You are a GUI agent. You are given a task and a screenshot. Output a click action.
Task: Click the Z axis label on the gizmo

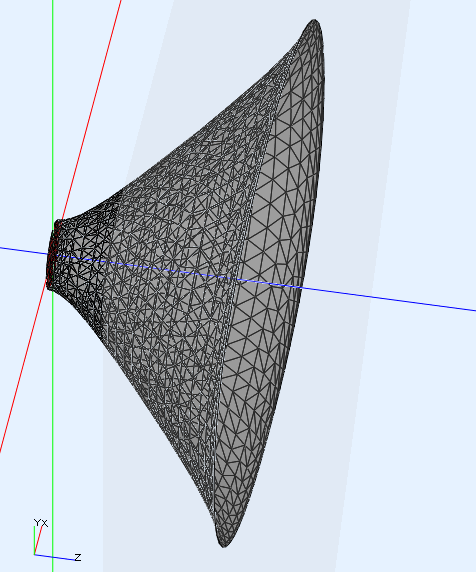[x=78, y=557]
